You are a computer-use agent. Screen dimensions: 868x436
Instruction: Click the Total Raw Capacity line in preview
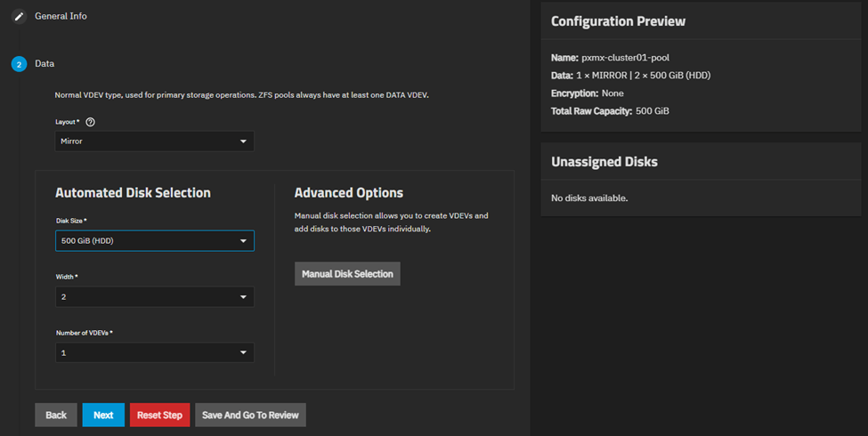pos(610,111)
